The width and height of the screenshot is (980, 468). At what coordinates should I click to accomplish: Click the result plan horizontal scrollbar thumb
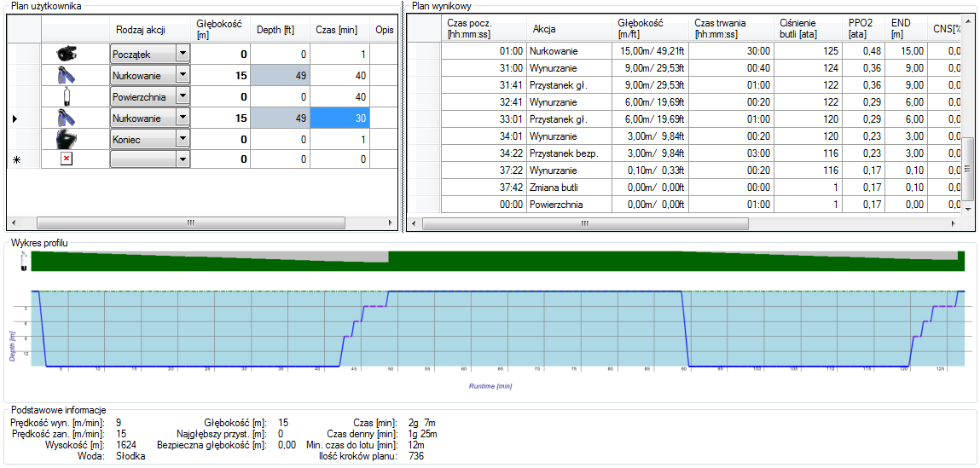coord(585,223)
